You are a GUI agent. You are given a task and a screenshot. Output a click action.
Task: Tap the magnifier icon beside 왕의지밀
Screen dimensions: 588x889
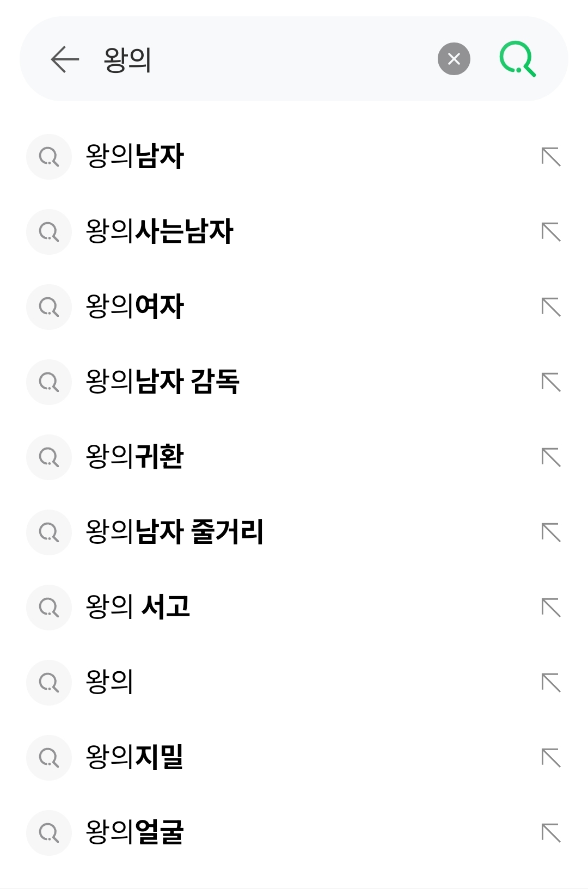49,758
